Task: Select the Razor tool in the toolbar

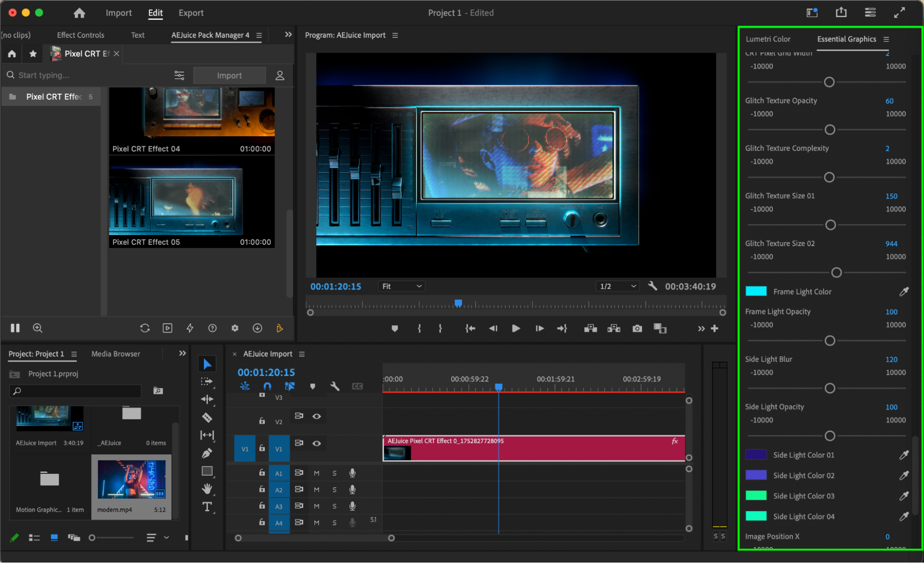Action: (207, 418)
